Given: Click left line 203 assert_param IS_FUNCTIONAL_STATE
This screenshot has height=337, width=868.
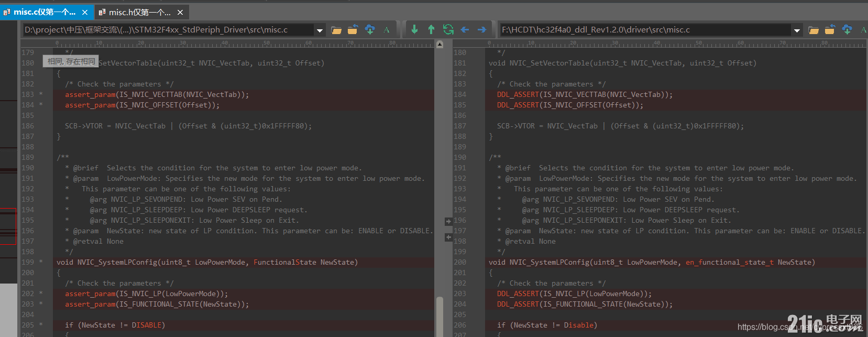Looking at the screenshot, I should (x=157, y=304).
